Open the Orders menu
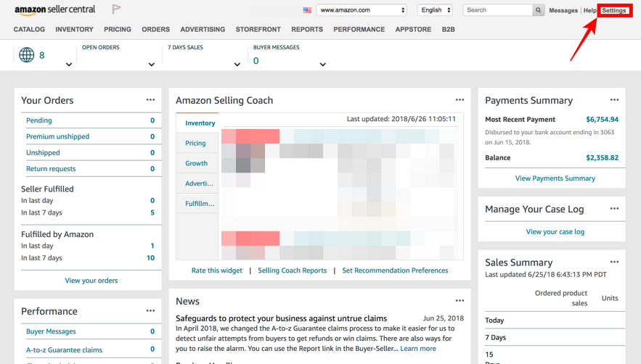The width and height of the screenshot is (641, 364). 156,30
